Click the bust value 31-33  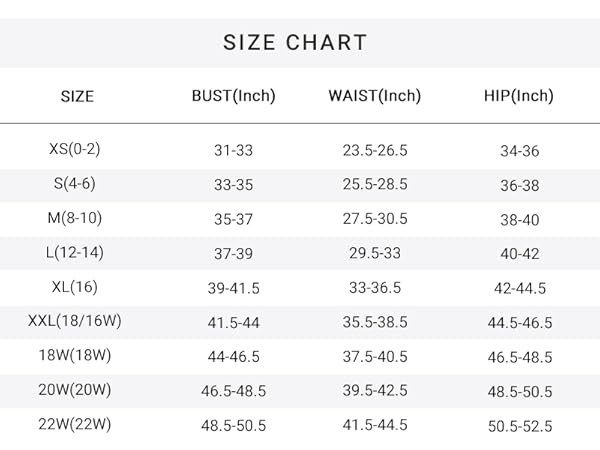point(233,150)
